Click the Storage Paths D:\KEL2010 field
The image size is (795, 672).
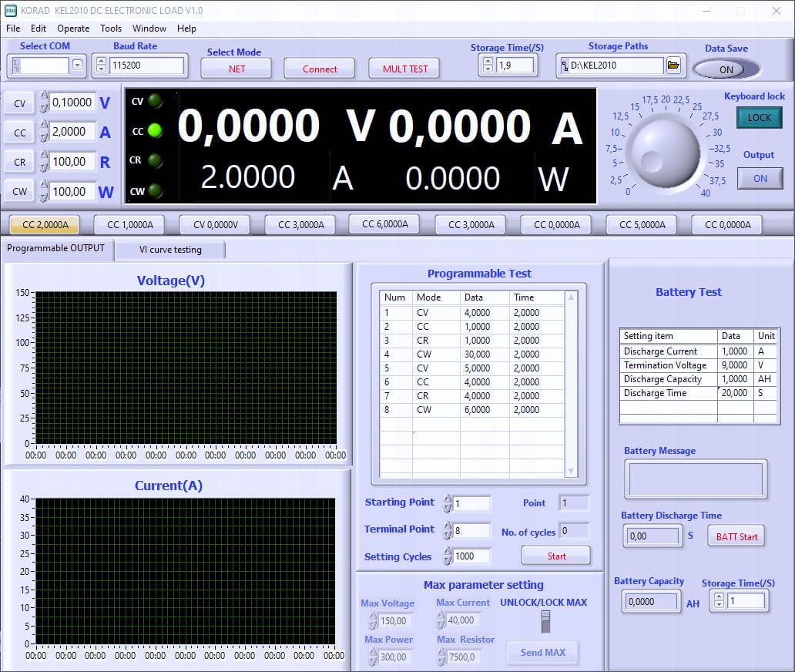[x=612, y=66]
